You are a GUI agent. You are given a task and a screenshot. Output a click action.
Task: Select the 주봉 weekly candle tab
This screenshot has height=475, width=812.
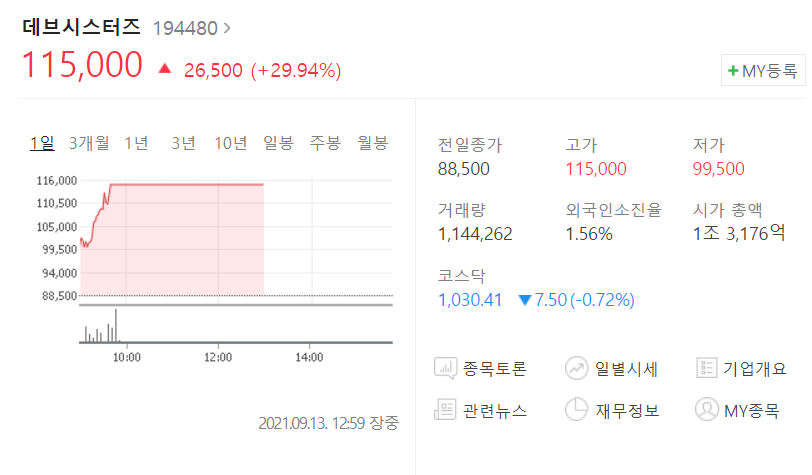tap(325, 142)
